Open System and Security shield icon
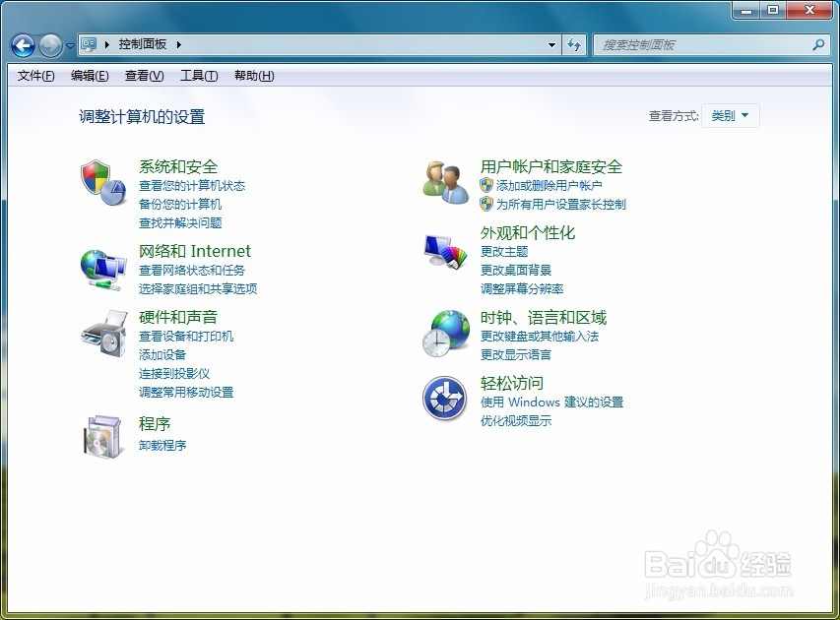 (x=103, y=183)
